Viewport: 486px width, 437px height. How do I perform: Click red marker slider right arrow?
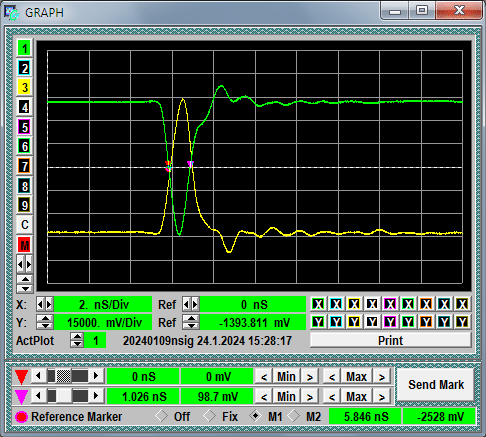point(96,376)
